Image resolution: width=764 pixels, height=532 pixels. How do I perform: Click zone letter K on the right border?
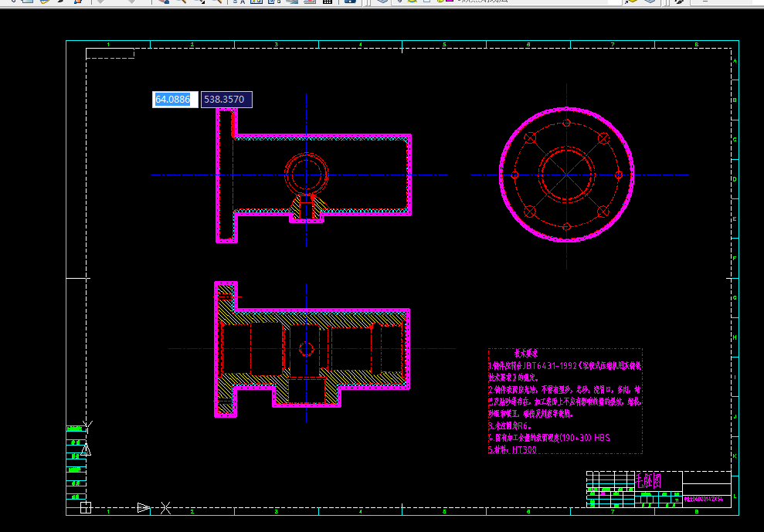click(x=735, y=456)
